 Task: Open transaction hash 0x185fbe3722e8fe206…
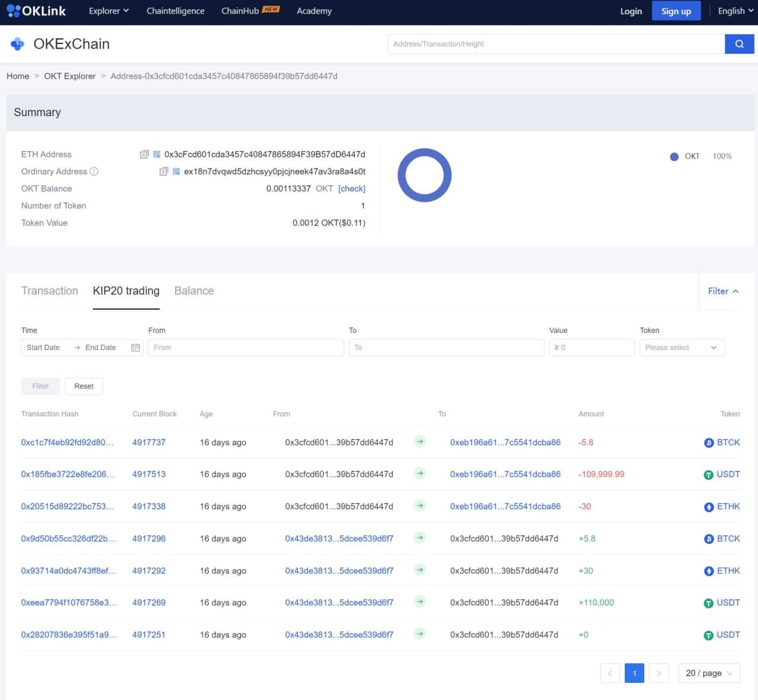click(68, 474)
